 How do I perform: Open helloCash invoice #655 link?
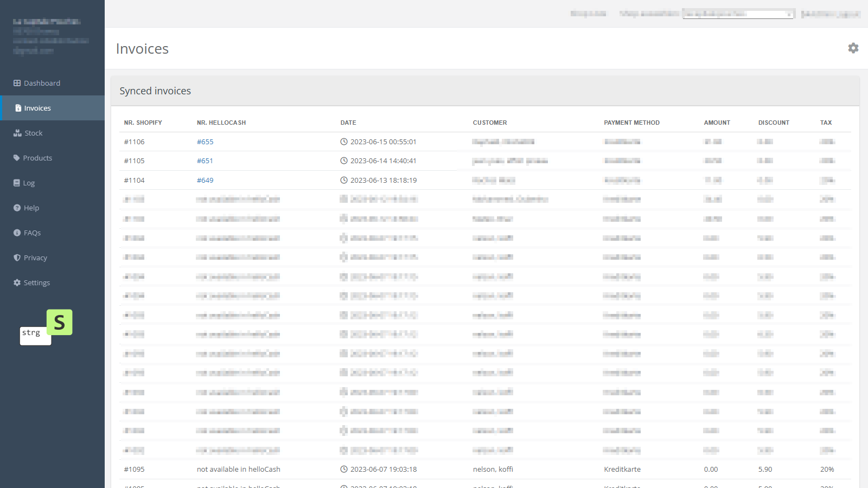(205, 142)
